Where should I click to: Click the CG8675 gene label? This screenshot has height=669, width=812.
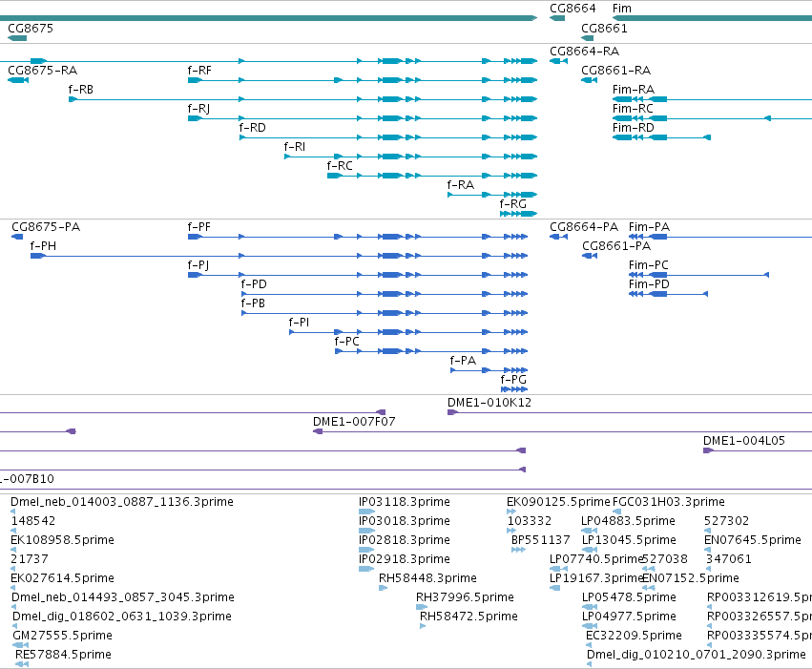pyautogui.click(x=30, y=28)
